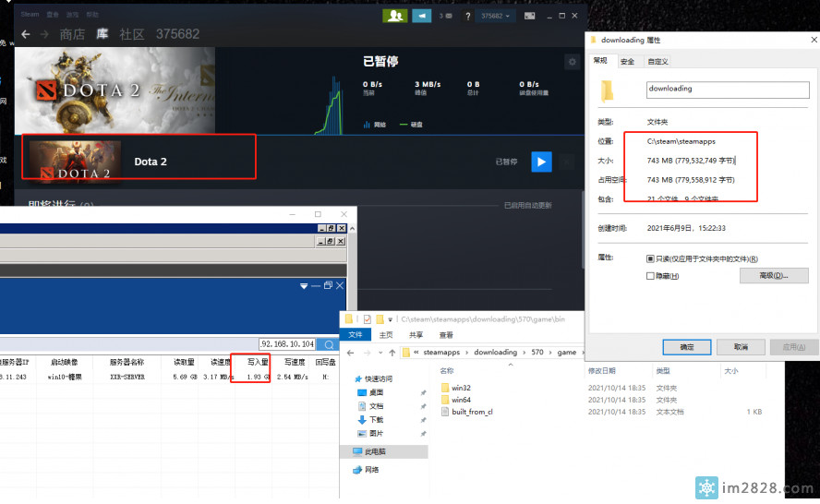820x504 pixels.
Task: Open Steam download settings gear
Action: pos(573,62)
